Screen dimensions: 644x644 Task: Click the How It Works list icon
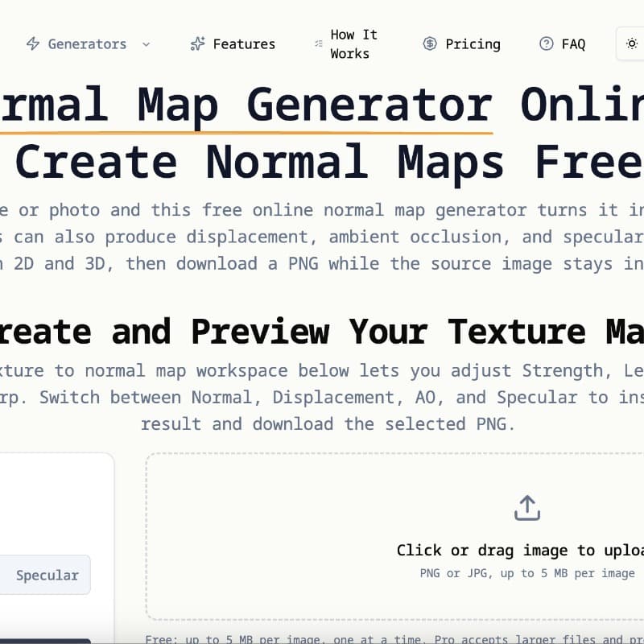click(319, 43)
